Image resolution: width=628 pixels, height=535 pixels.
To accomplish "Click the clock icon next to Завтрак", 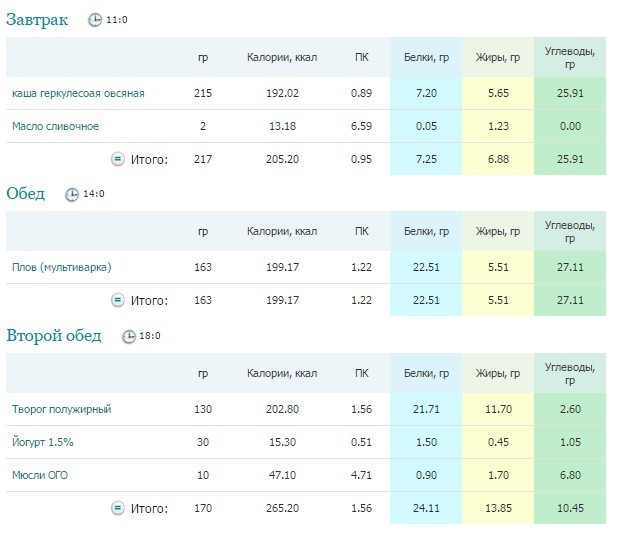I will coord(95,20).
